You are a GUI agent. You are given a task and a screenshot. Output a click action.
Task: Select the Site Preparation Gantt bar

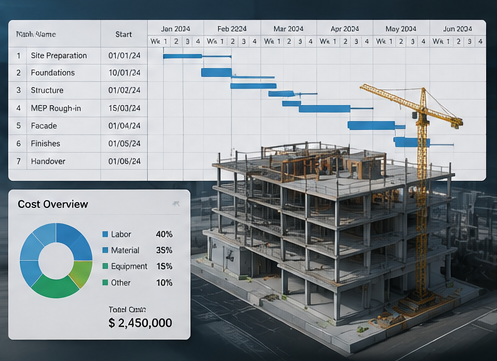[x=182, y=56]
